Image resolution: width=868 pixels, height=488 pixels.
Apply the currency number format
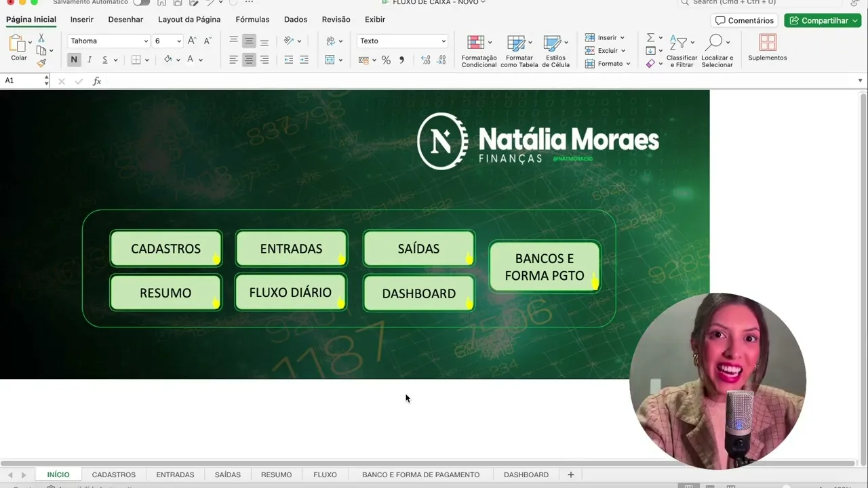363,60
